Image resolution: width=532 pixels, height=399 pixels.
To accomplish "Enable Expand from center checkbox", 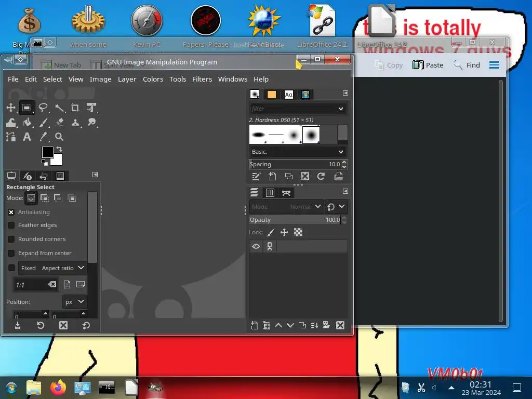I will [11, 253].
